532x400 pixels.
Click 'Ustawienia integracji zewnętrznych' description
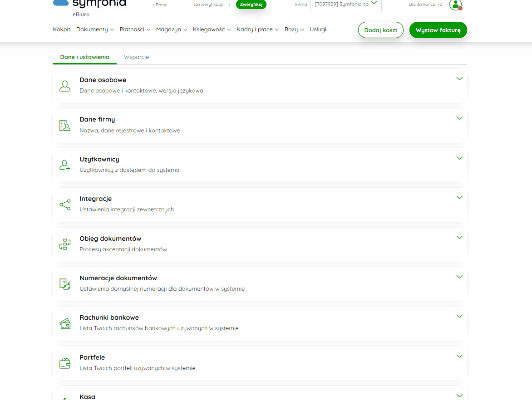pyautogui.click(x=127, y=210)
